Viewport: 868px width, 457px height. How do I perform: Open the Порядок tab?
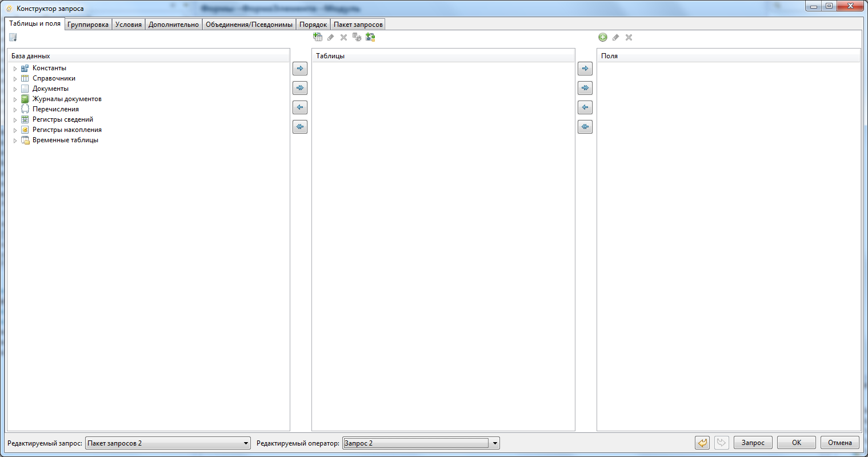(x=313, y=25)
